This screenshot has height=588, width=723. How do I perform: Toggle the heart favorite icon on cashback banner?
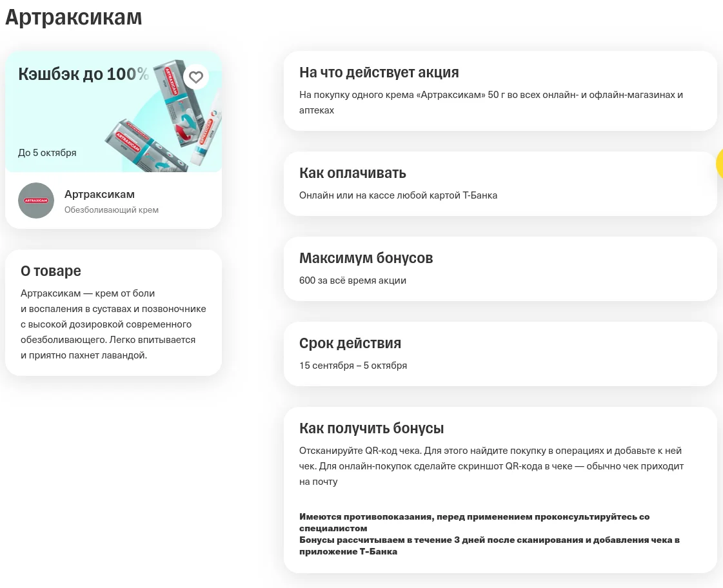[196, 77]
